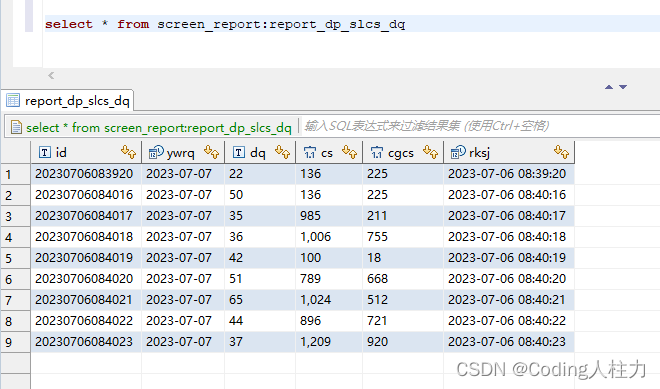Click cgcs cell with value 920
The height and width of the screenshot is (389, 660).
point(403,342)
